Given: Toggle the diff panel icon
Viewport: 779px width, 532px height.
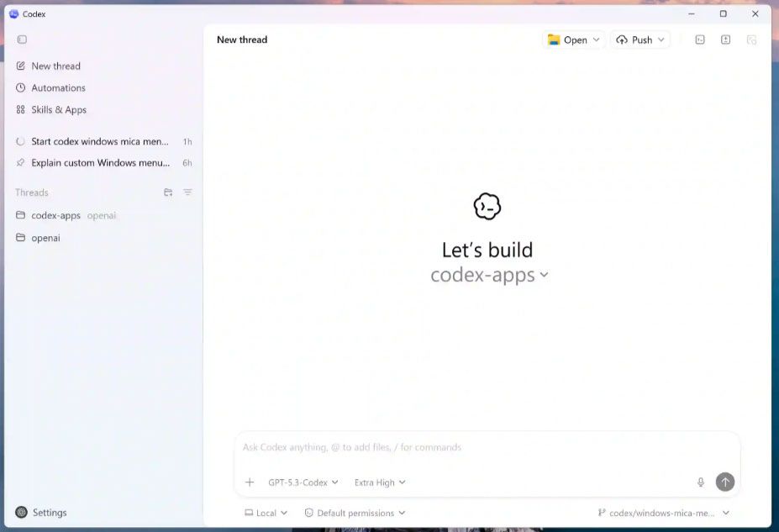Looking at the screenshot, I should (726, 40).
